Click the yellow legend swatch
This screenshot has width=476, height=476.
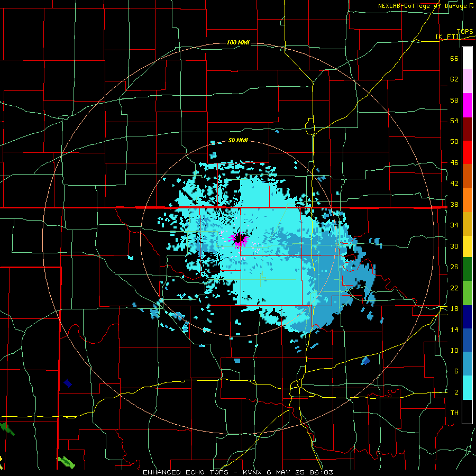click(467, 246)
